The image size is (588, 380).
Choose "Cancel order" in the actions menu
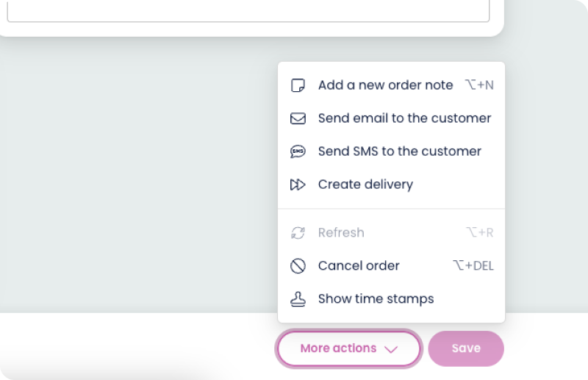pyautogui.click(x=359, y=266)
